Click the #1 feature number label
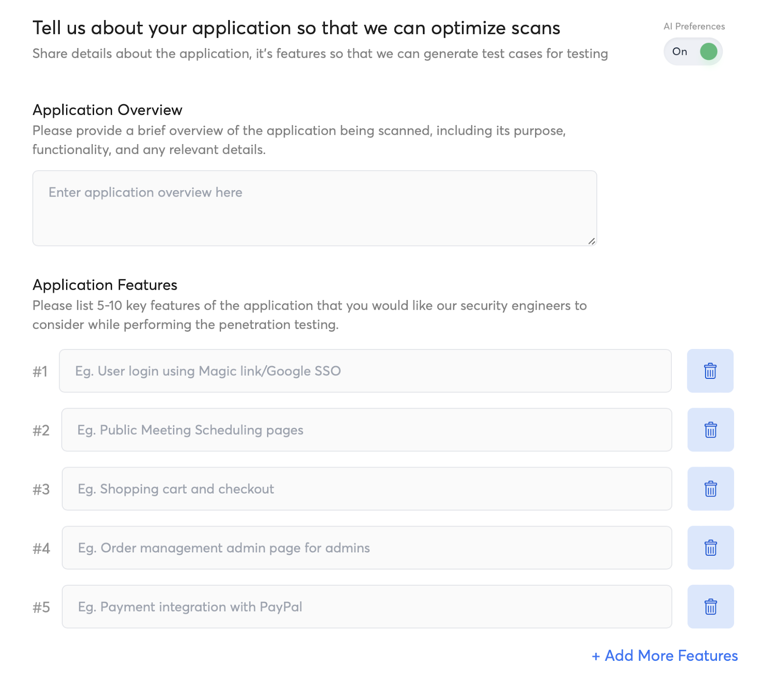784x696 pixels. 40,372
